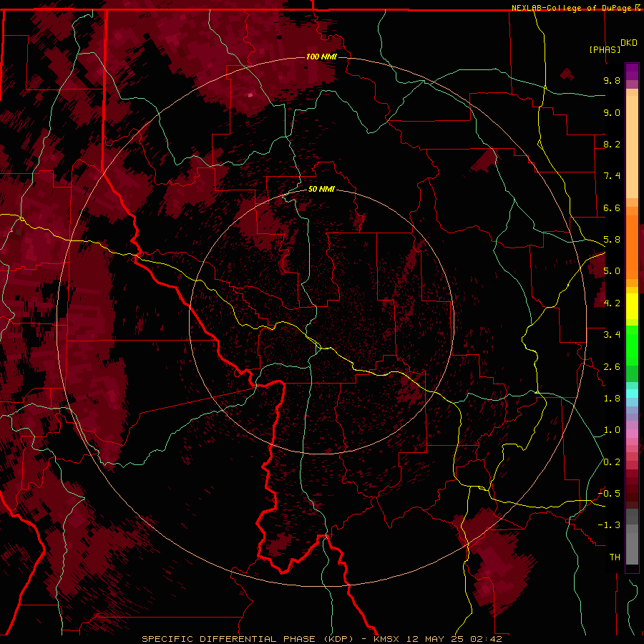644x644 pixels.
Task: Click the 4.2 scale value
Action: point(612,303)
